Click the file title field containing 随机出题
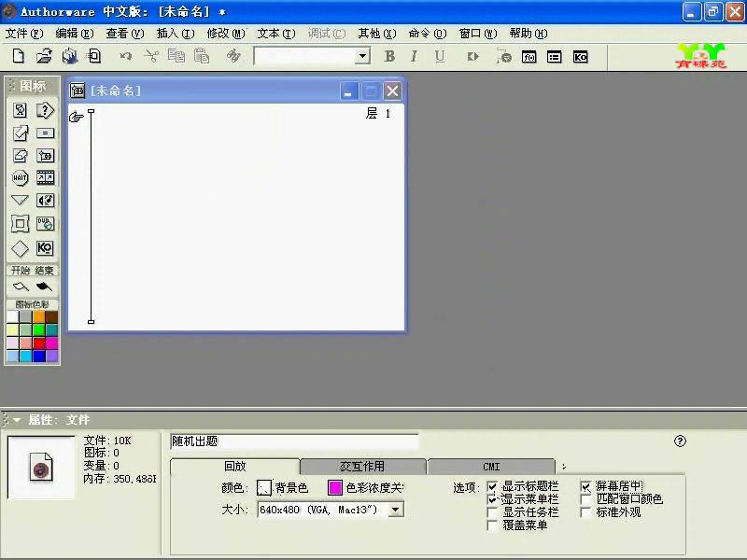This screenshot has height=560, width=747. pyautogui.click(x=294, y=441)
